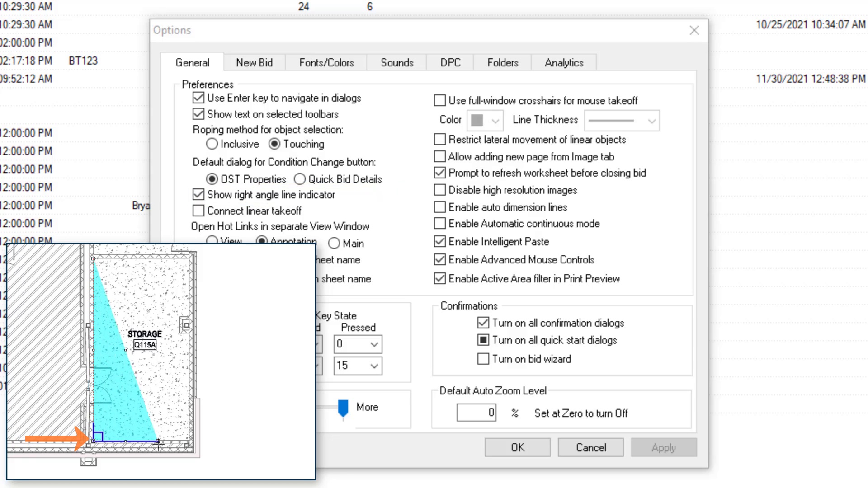Viewport: 868px width, 488px height.
Task: Open the crosshair Color dropdown
Action: (485, 121)
